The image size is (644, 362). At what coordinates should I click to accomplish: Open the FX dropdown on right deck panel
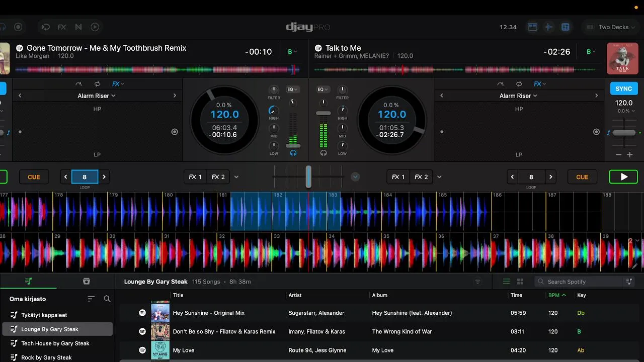tap(540, 84)
